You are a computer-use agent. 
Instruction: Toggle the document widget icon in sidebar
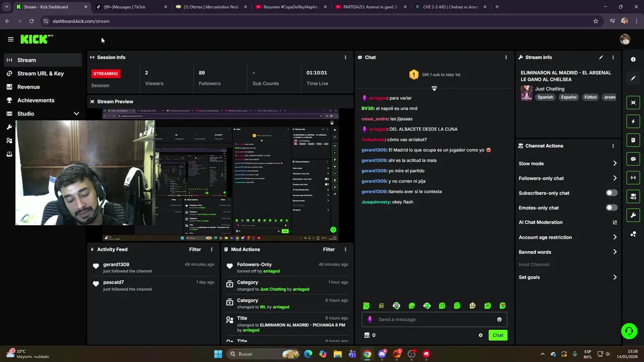coord(633,140)
